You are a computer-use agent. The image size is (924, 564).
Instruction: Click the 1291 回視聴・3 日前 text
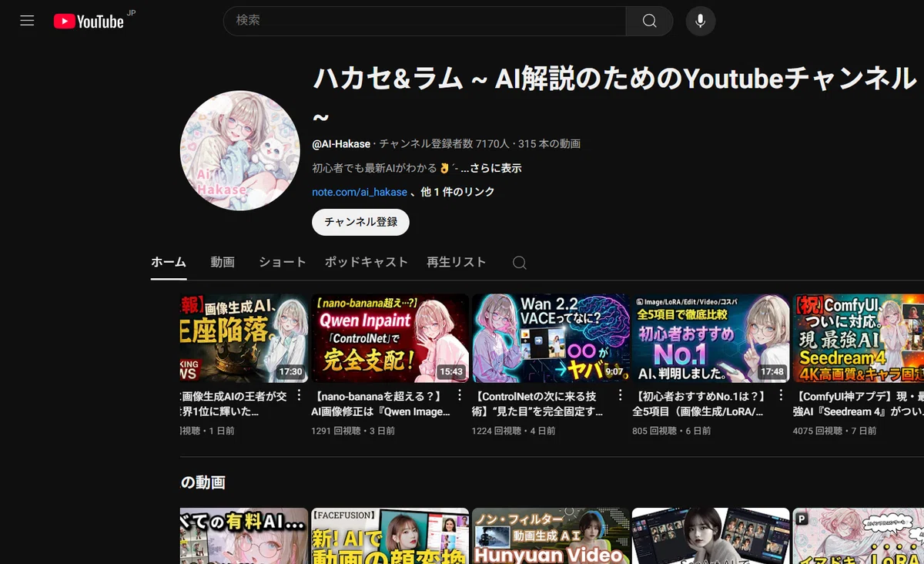coord(353,431)
